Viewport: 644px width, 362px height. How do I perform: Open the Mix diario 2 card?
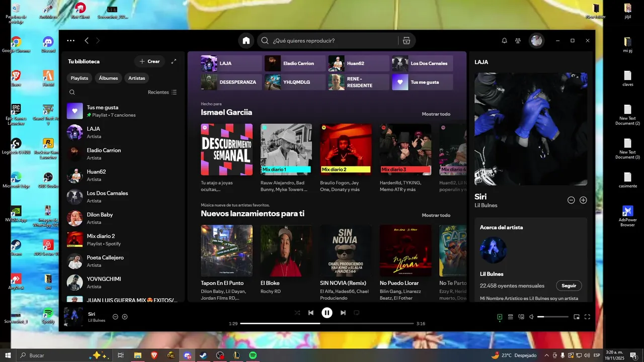346,158
